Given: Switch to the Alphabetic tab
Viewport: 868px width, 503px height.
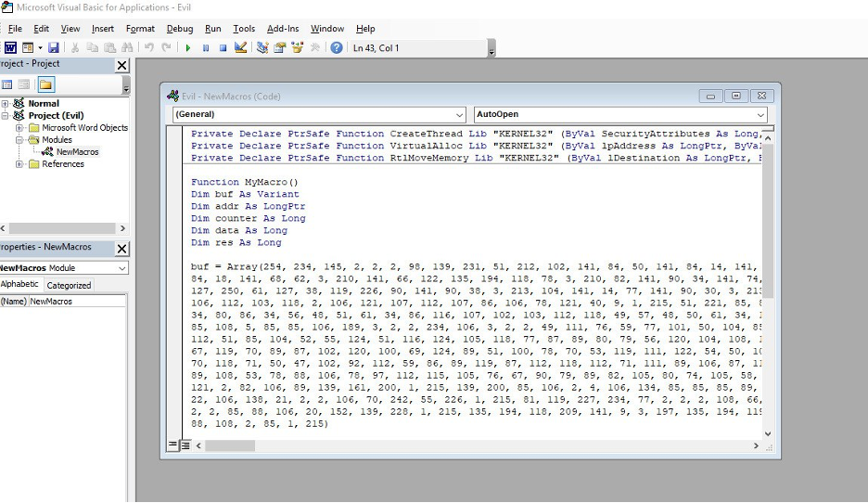Looking at the screenshot, I should click(19, 284).
